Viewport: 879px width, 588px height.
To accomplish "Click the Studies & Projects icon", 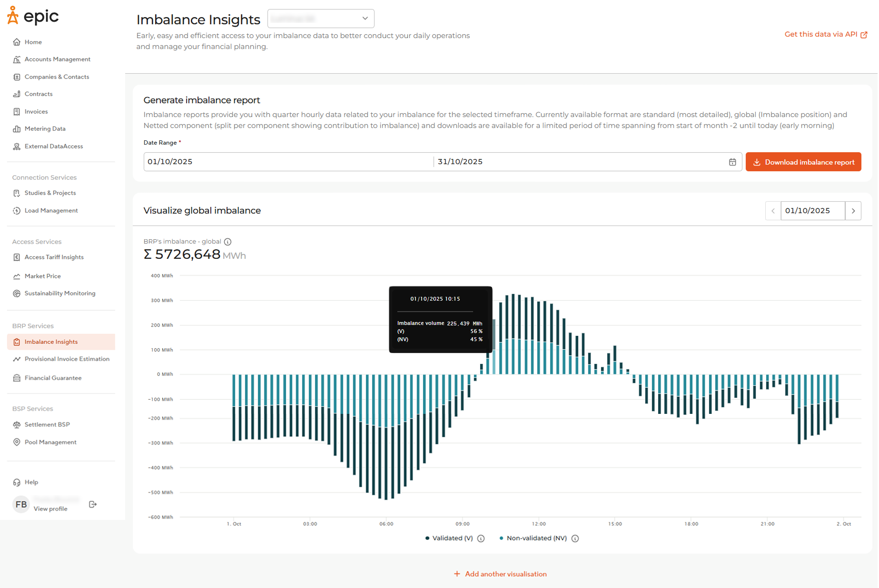I will [17, 193].
